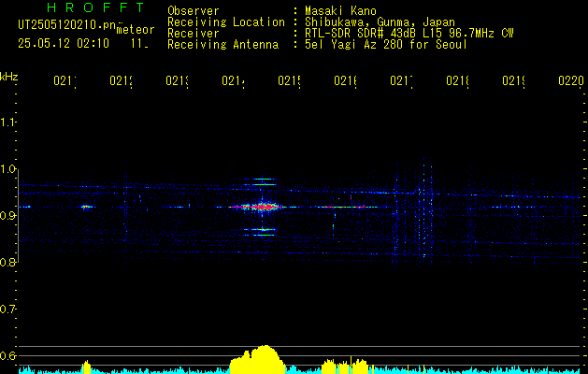The image size is (588, 374).
Task: Click the date stamp 25.05.12 02:10
Action: 64,44
